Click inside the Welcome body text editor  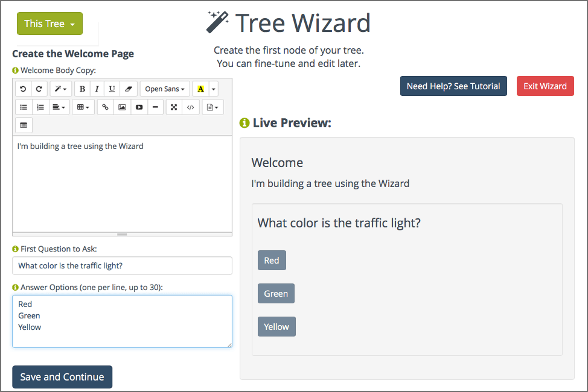pos(123,183)
